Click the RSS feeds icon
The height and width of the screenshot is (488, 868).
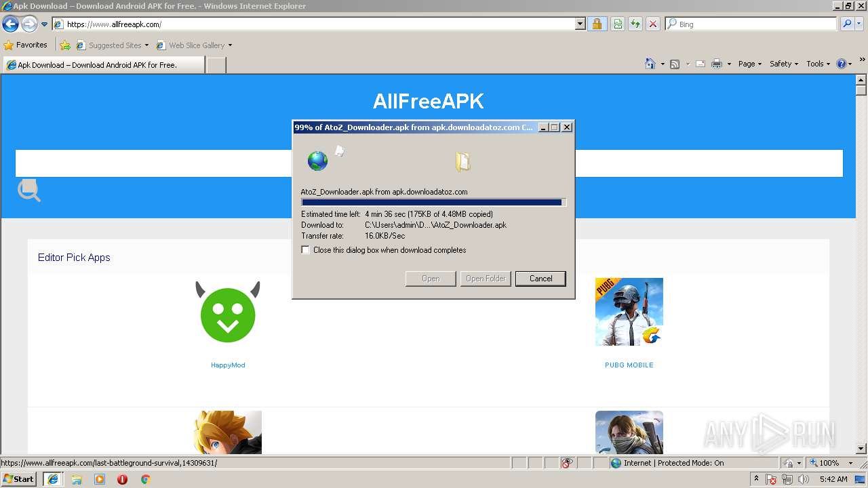click(675, 64)
